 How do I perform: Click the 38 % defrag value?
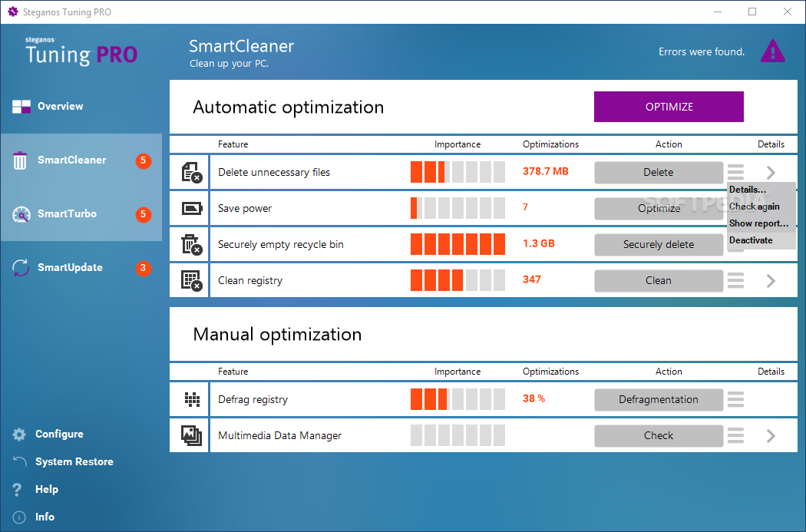[x=533, y=398]
